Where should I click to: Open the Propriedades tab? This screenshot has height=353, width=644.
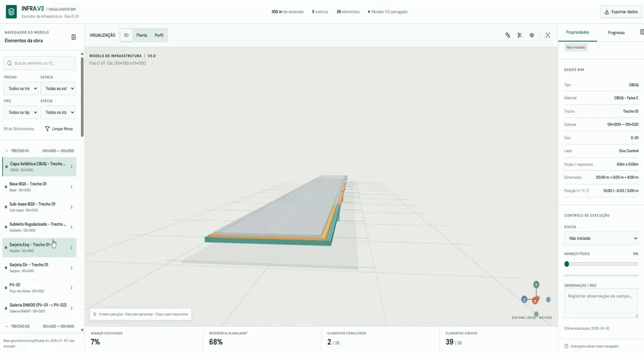tap(577, 33)
